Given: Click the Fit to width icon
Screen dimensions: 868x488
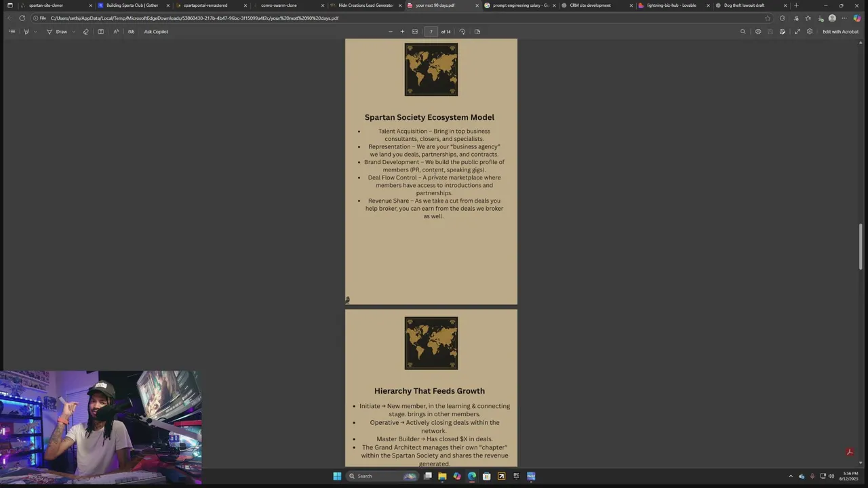Looking at the screenshot, I should (x=415, y=32).
